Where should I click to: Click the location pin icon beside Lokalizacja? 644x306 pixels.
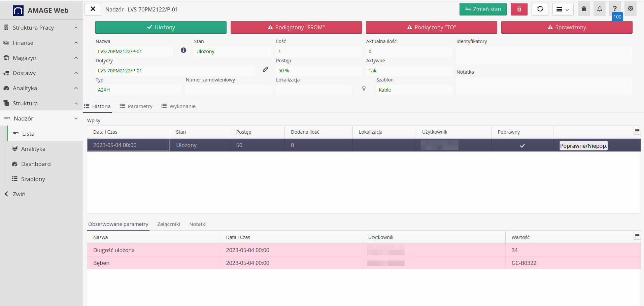click(x=364, y=88)
